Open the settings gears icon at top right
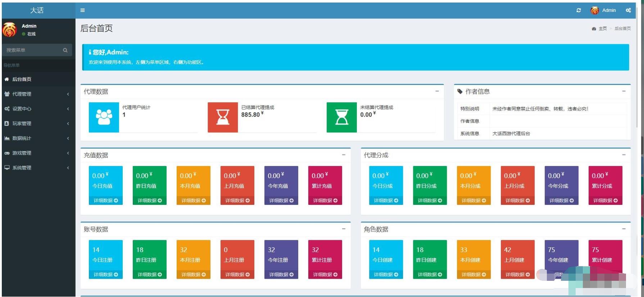The image size is (644, 297). click(x=628, y=10)
